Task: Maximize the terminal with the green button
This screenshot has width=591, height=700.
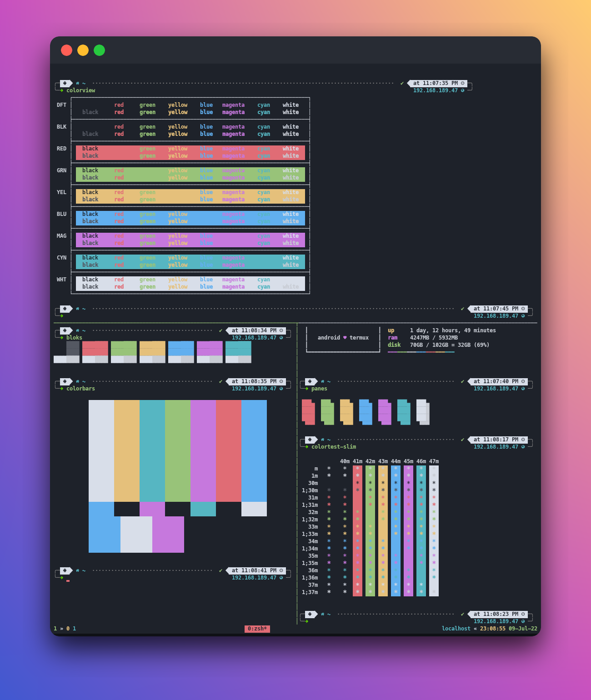Action: pos(99,50)
